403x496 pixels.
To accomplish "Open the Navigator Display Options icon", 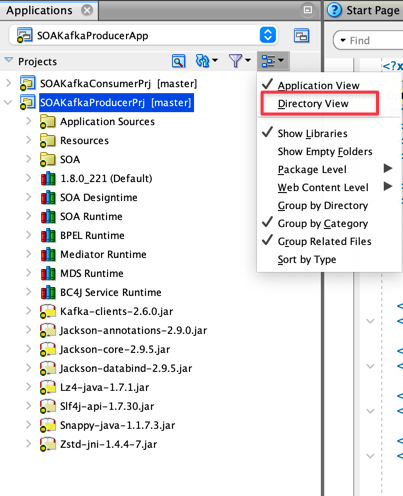I will pyautogui.click(x=273, y=61).
